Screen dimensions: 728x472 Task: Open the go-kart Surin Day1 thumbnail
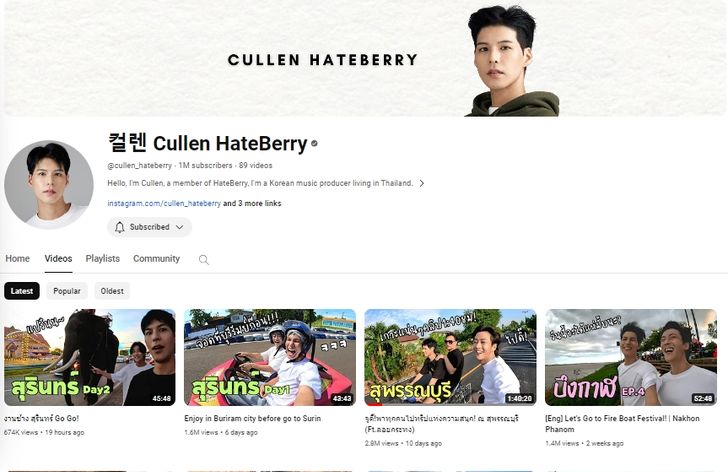click(270, 357)
